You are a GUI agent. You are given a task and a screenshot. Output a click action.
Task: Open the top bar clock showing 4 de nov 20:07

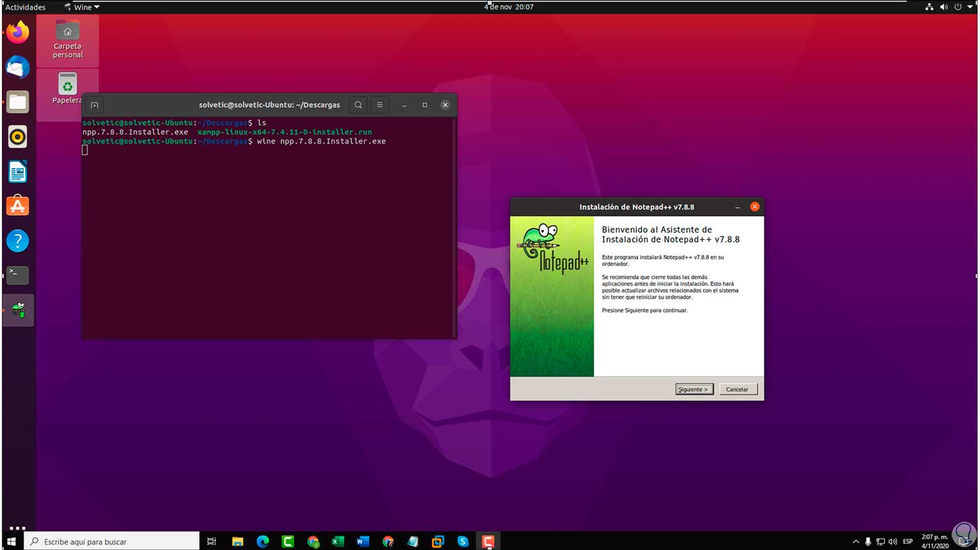click(x=509, y=7)
